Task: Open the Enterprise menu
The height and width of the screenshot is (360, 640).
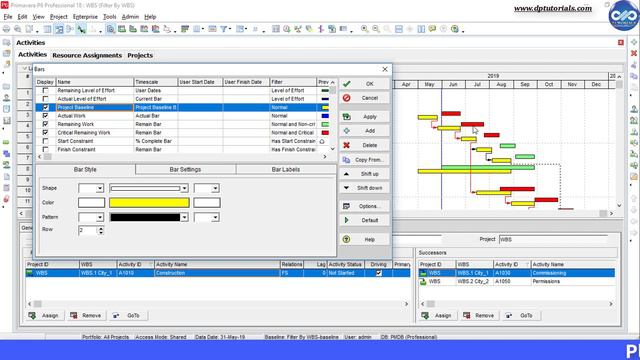Action: (x=85, y=17)
